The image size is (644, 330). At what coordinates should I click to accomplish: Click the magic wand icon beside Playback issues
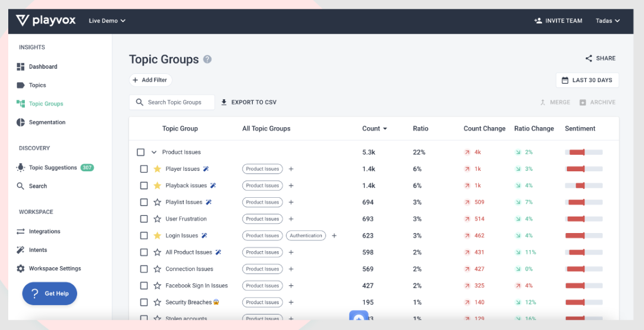(213, 185)
